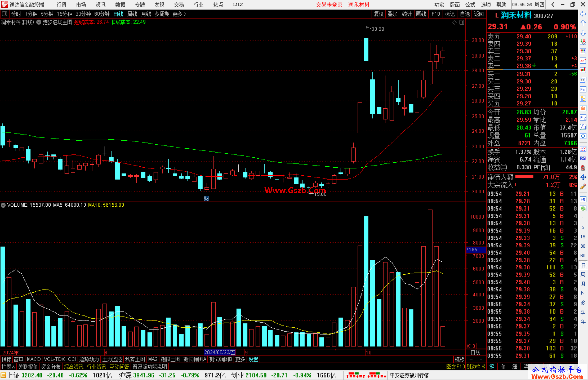
Task: Expand the 更多 periods dropdown in the top toolbar
Action: tap(179, 14)
